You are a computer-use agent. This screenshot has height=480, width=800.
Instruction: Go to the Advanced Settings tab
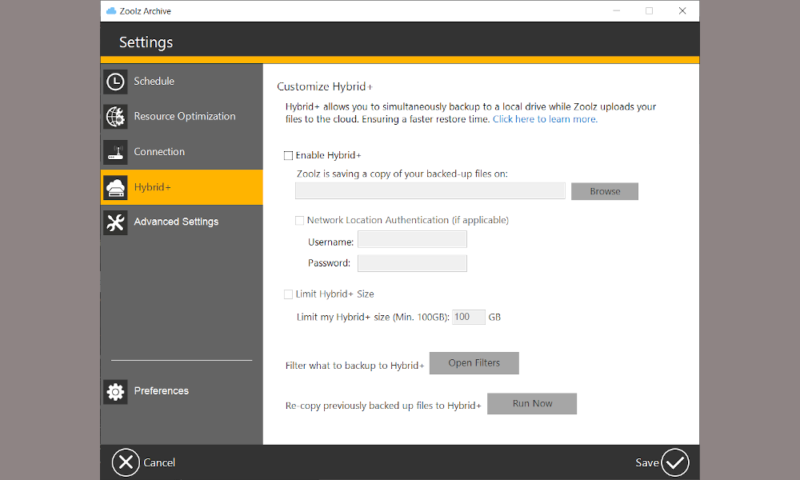[x=182, y=222]
